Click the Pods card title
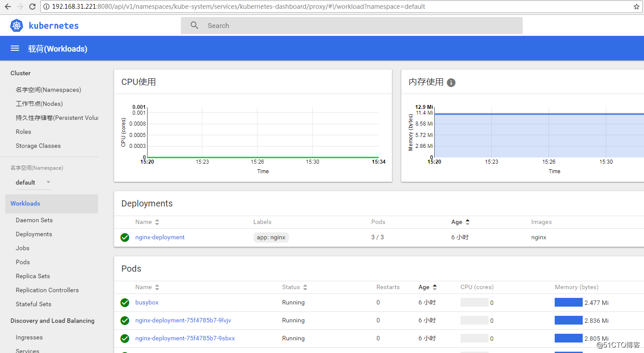This screenshot has width=644, height=353. tap(131, 269)
